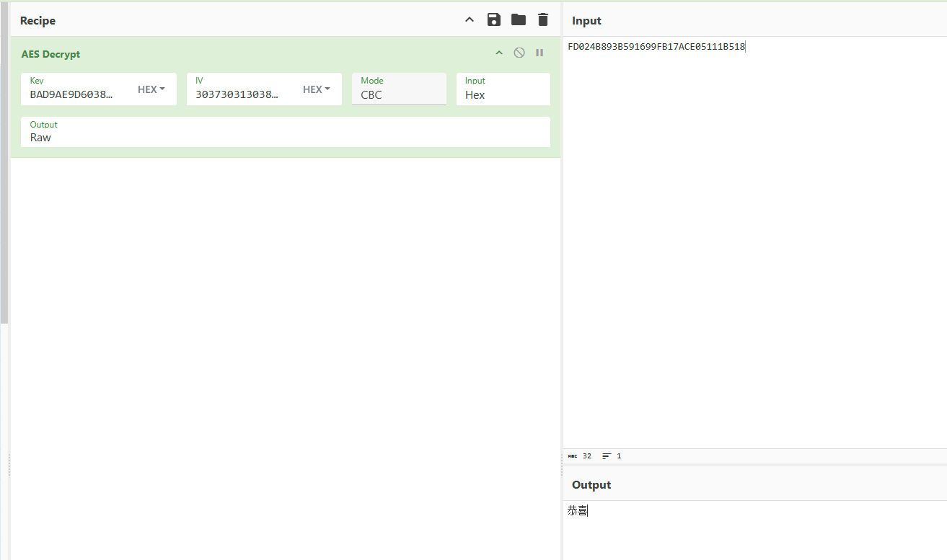Screen dimensions: 947x560
Task: Load a recipe with the folder icon
Action: point(519,20)
